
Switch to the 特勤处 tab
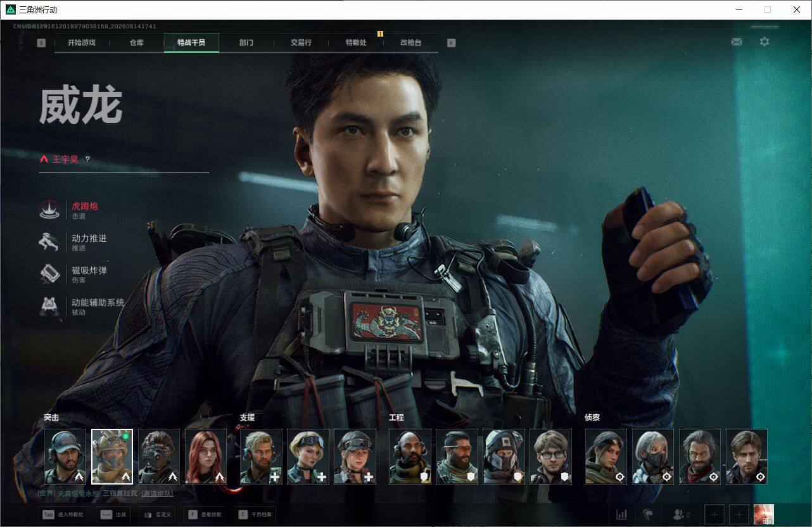click(356, 42)
